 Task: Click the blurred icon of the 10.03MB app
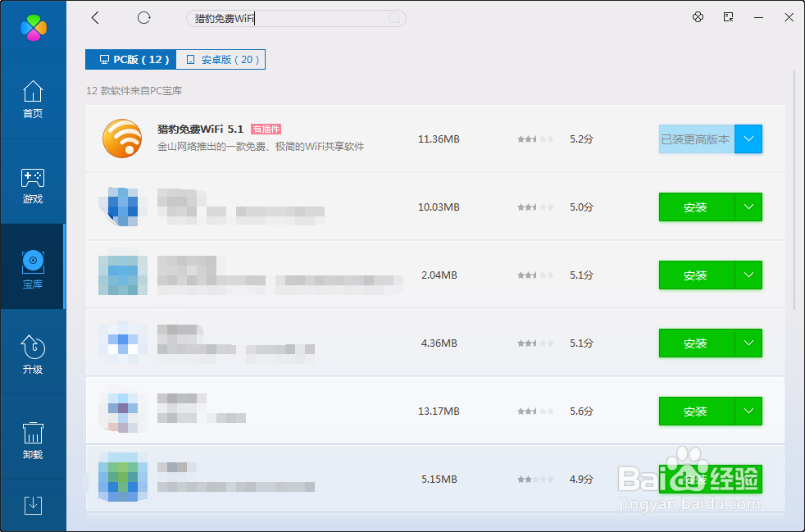click(121, 207)
